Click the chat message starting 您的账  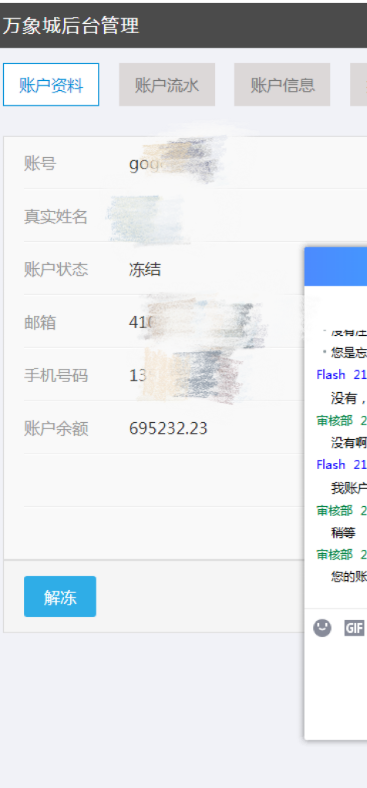[349, 577]
